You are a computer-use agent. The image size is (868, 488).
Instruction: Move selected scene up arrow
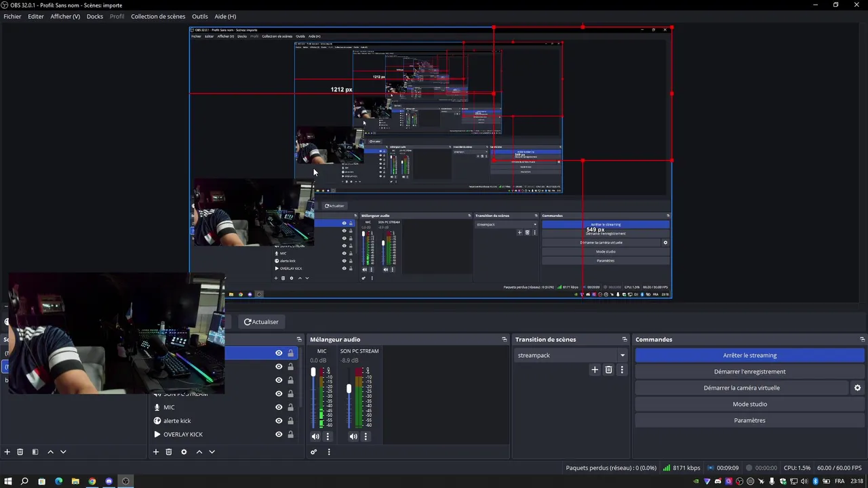point(50,452)
